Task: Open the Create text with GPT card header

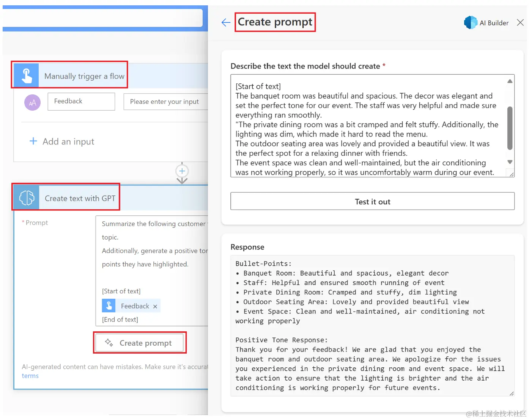Action: [x=111, y=197]
